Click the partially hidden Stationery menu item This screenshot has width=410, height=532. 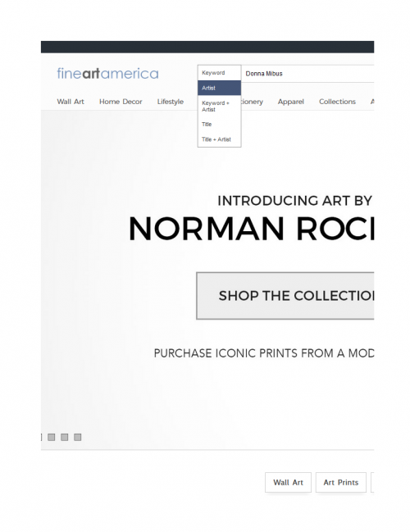(253, 102)
